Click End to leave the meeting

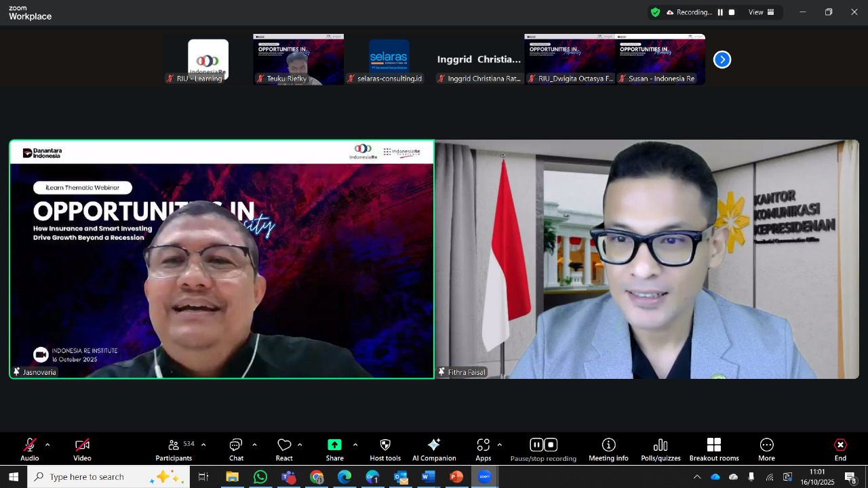(840, 449)
